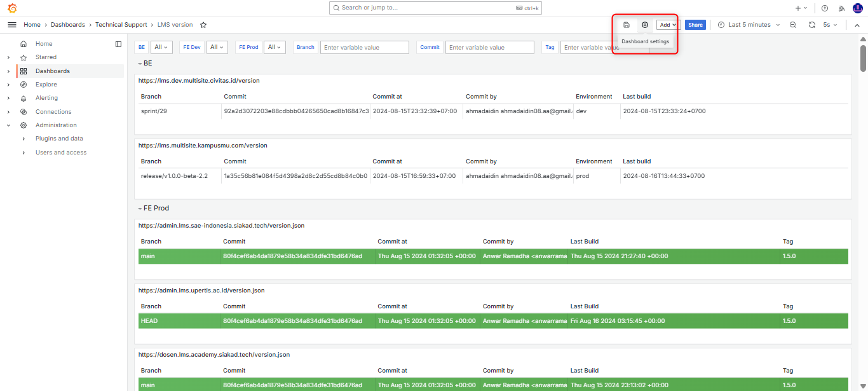The height and width of the screenshot is (391, 868).
Task: Open Dashboard settings gear icon
Action: tap(645, 25)
